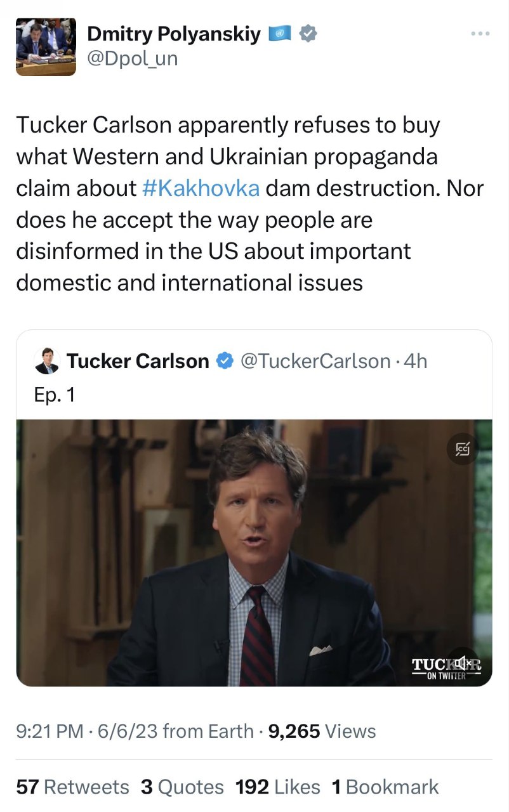This screenshot has width=509, height=812.
Task: Click Tucker Carlson's blue verified checkmark
Action: coord(224,361)
